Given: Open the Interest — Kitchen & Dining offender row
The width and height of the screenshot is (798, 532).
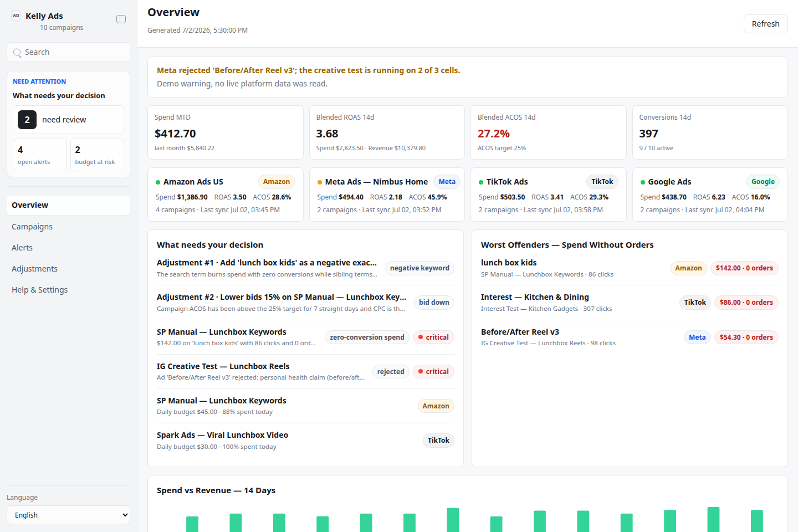Looking at the screenshot, I should click(x=630, y=303).
